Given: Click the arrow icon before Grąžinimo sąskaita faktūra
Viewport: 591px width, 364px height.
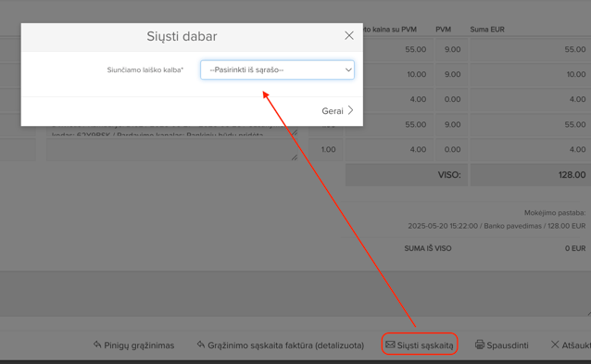Looking at the screenshot, I should click(x=201, y=345).
